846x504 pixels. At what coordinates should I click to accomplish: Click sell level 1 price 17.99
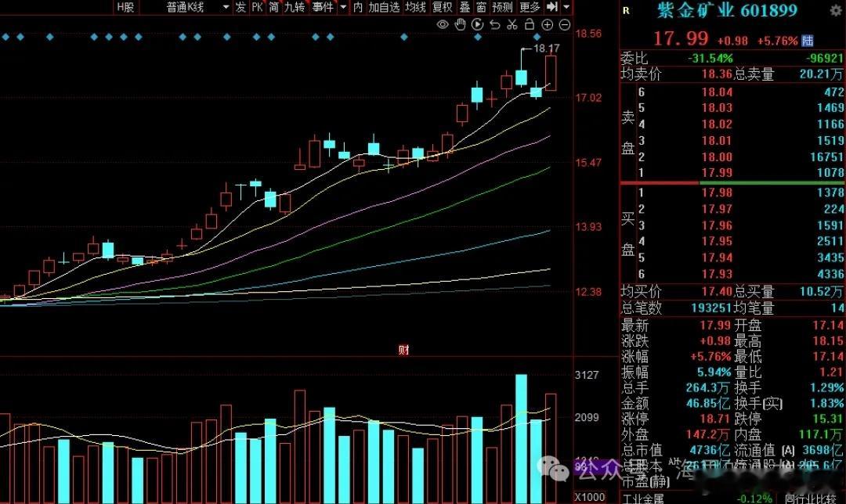coord(717,173)
